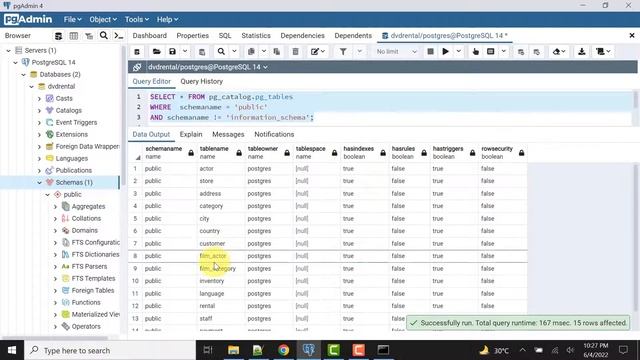Open a file in the query tool
This screenshot has width=640, height=360.
[156, 51]
